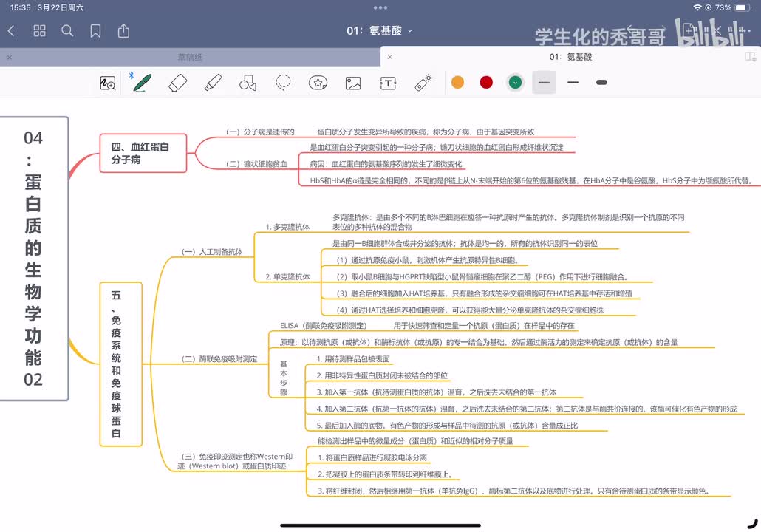
Task: Select the Laser pointer tool
Action: pyautogui.click(x=423, y=82)
